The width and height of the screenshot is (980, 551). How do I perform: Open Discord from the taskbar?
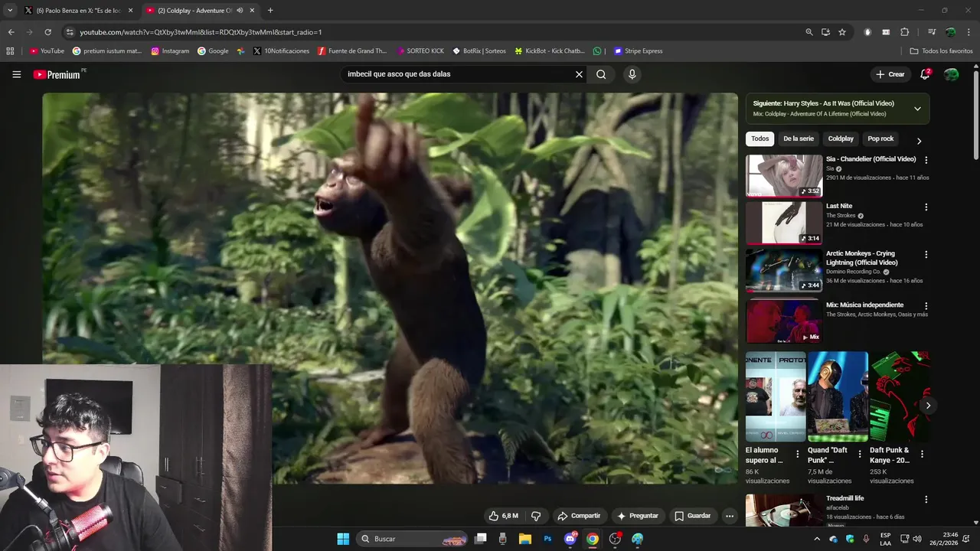click(x=570, y=539)
